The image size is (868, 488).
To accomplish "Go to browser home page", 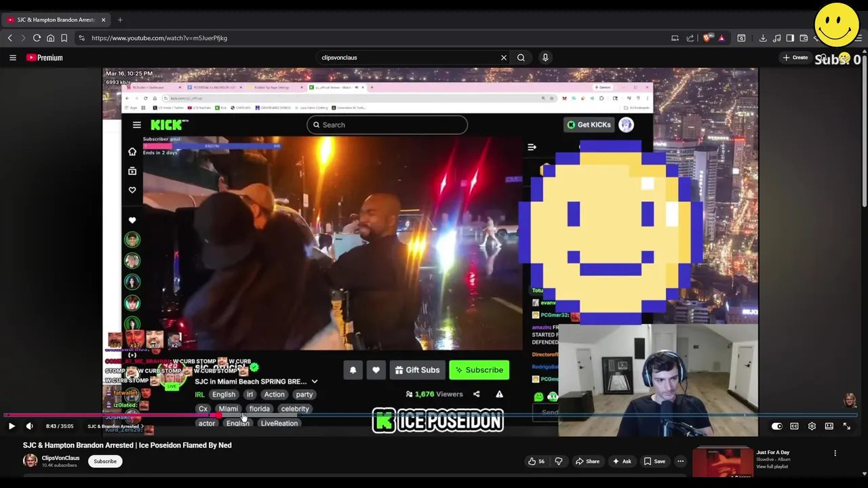I will [50, 38].
